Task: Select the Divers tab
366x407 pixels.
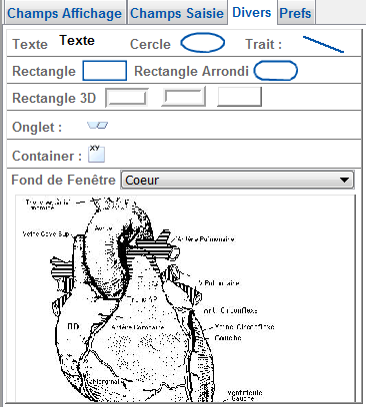Action: point(252,12)
